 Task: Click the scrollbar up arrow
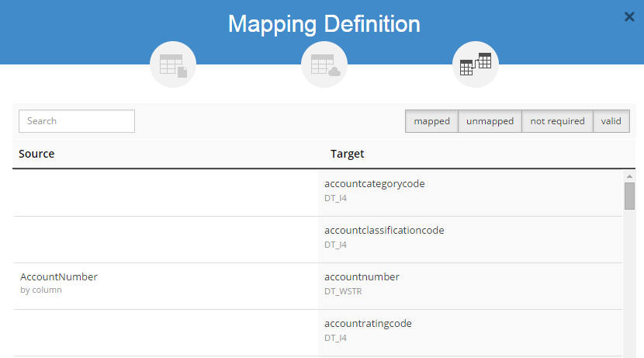tap(629, 176)
